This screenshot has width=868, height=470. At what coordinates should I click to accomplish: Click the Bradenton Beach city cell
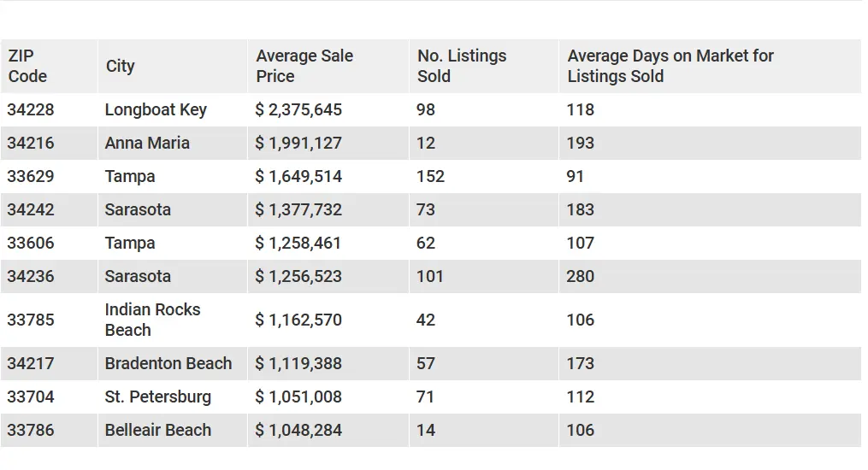(173, 363)
